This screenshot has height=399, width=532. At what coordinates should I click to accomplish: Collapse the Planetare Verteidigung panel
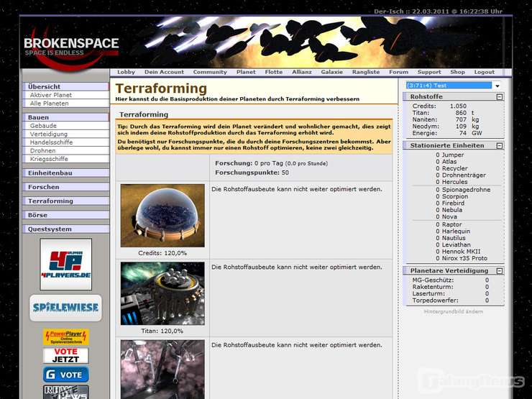click(x=500, y=271)
